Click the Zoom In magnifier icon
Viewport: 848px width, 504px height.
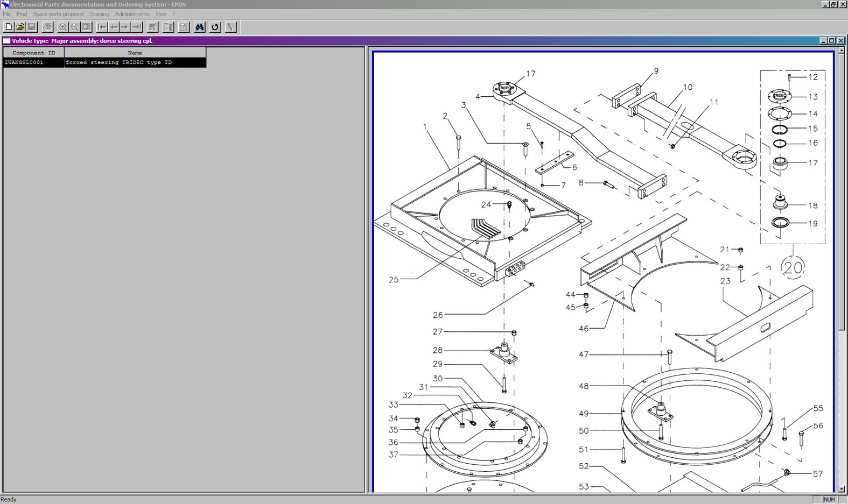point(63,27)
